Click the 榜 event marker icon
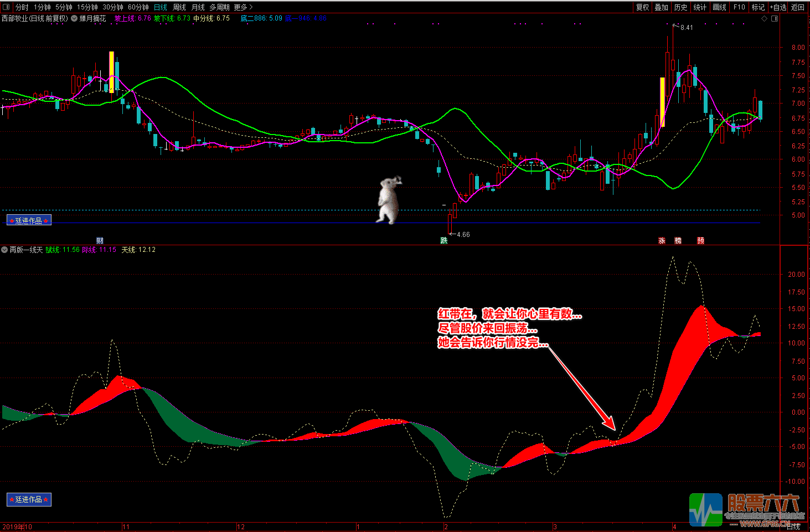The image size is (810, 532). tap(678, 241)
